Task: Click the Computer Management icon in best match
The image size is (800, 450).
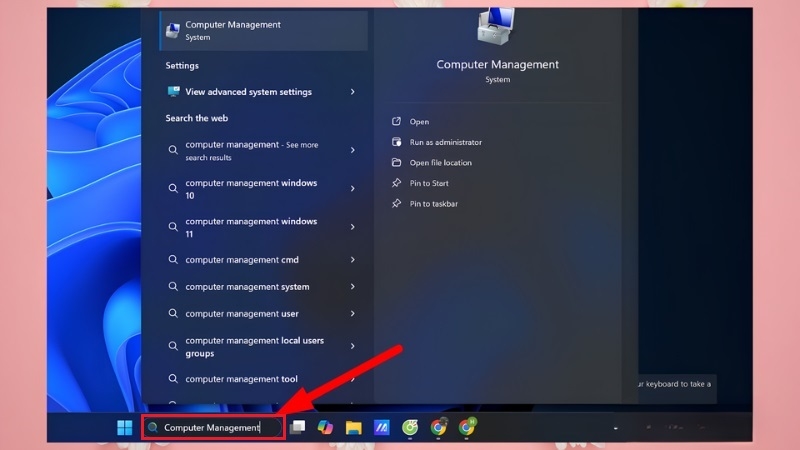Action: [173, 31]
